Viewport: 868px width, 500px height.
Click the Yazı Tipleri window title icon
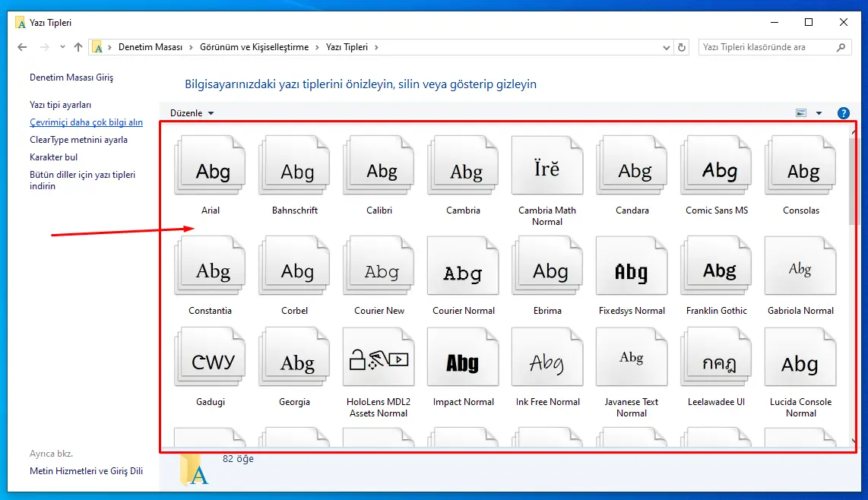click(21, 23)
